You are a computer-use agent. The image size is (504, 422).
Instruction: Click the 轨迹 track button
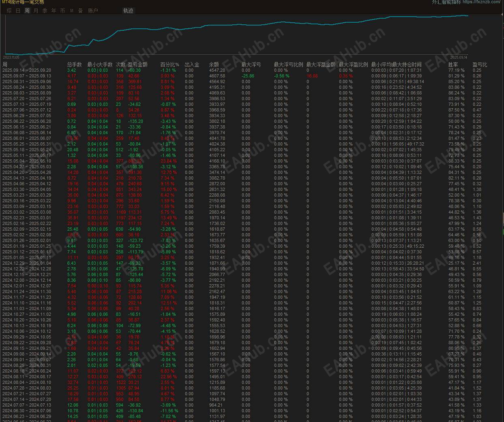coord(128,11)
